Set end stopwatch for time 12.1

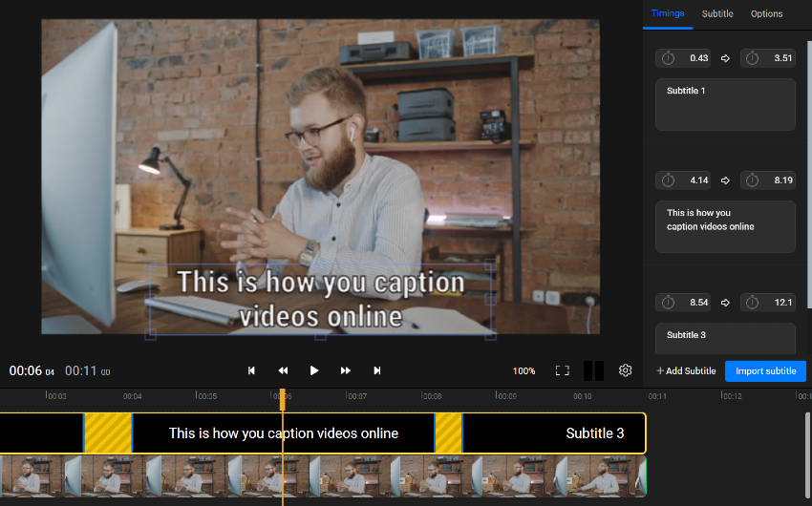(x=752, y=302)
